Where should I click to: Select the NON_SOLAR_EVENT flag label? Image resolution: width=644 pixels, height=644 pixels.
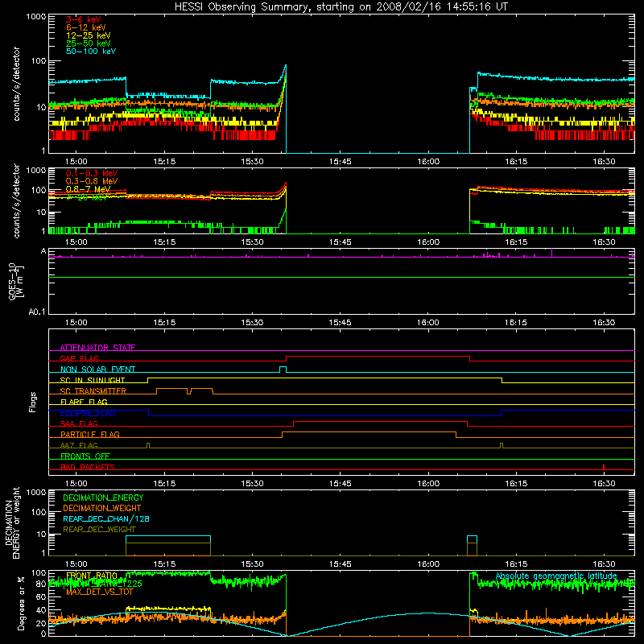[97, 369]
